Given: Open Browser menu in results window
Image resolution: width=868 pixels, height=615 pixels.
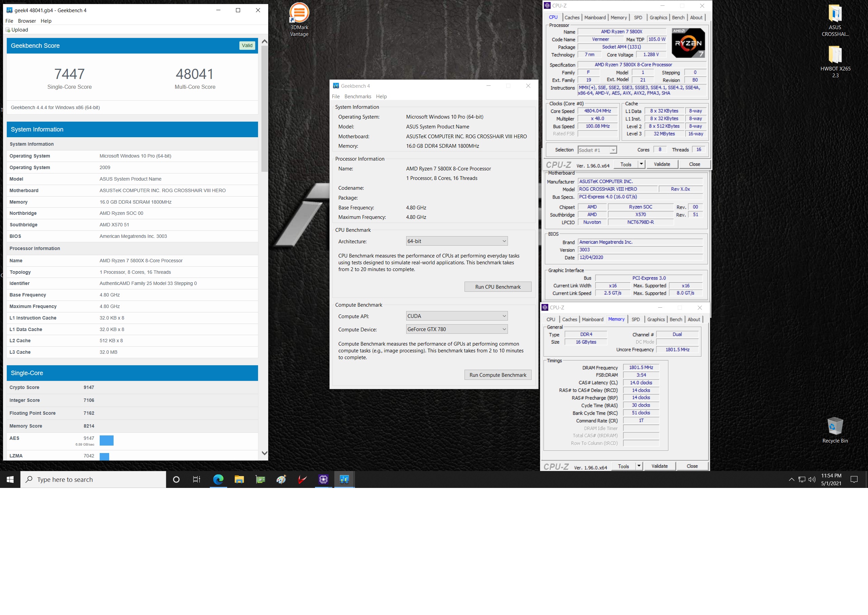Looking at the screenshot, I should coord(27,21).
